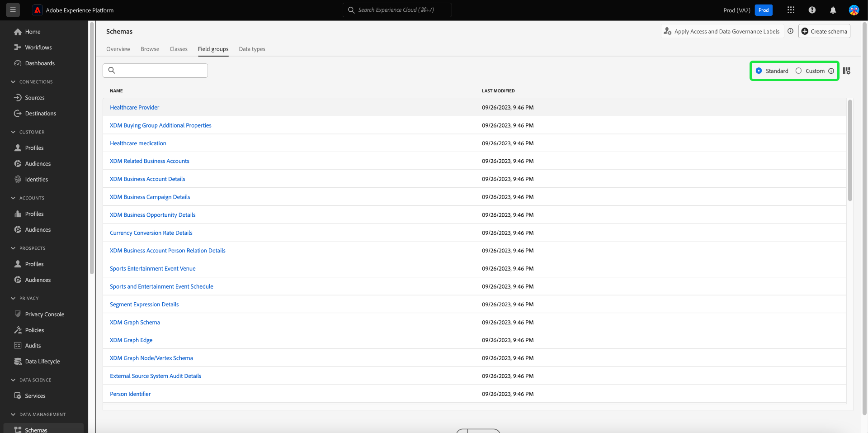Click the Accounts Profiles icon
The width and height of the screenshot is (868, 433).
click(18, 214)
